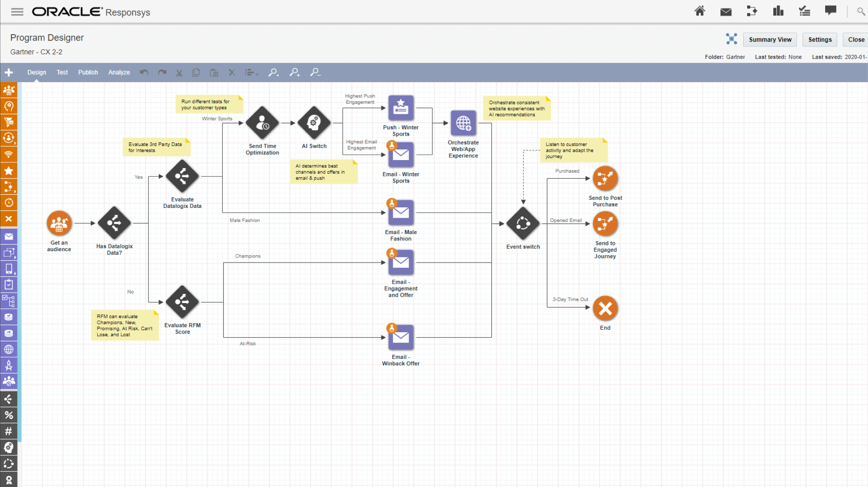Open the zoom level dropdown next to the magnifier
The image size is (868, 487).
click(277, 74)
